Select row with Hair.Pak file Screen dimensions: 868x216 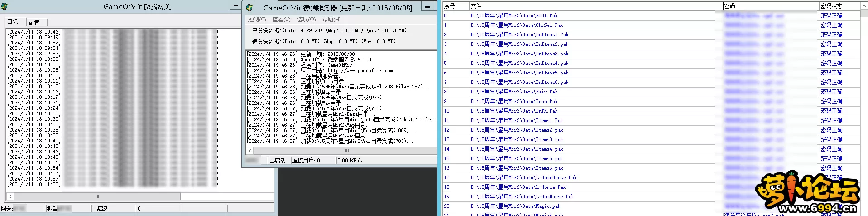click(x=651, y=92)
